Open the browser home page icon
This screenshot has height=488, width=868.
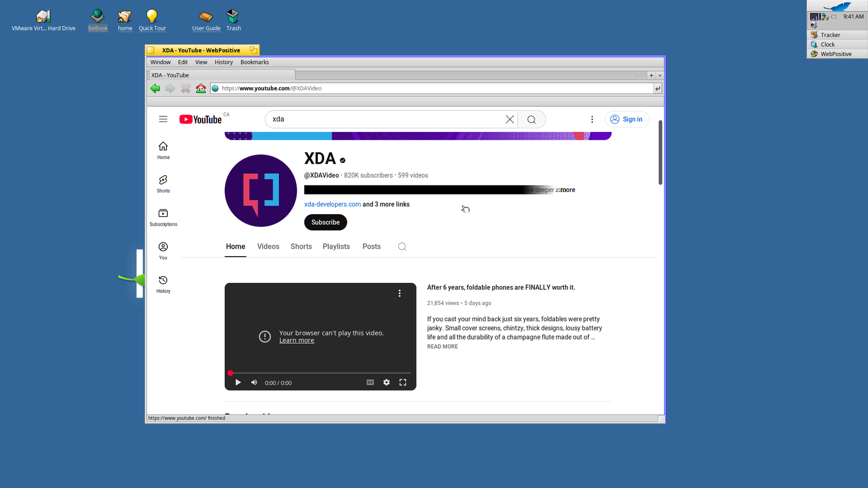(200, 88)
